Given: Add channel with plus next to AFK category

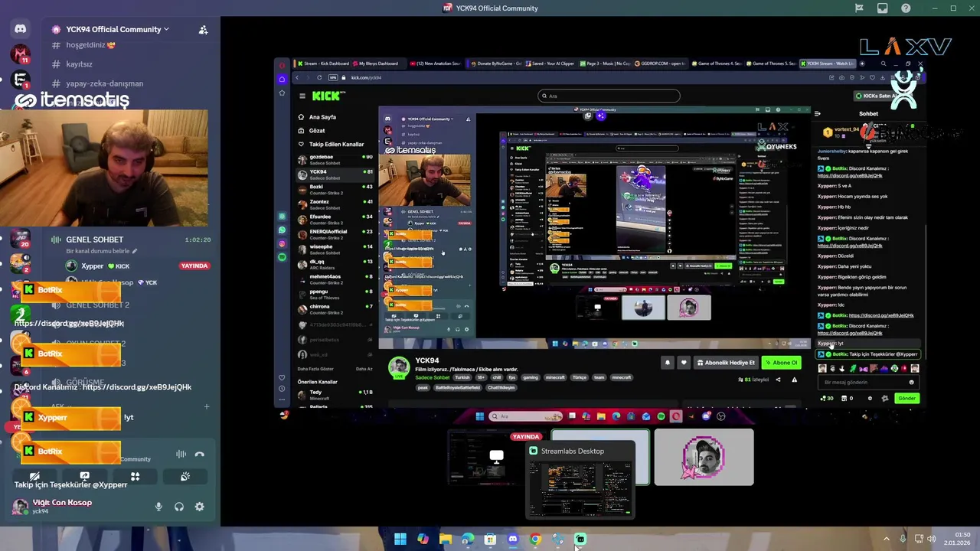Looking at the screenshot, I should click(206, 406).
